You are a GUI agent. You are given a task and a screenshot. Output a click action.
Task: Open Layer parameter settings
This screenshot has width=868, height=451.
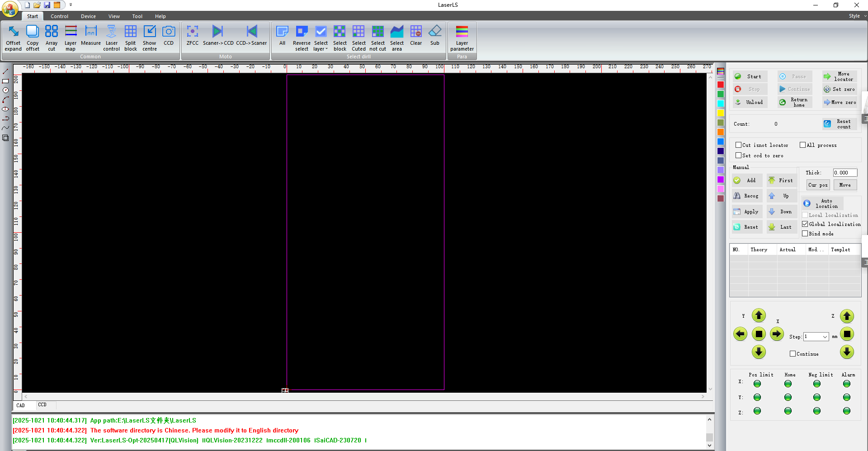[462, 32]
